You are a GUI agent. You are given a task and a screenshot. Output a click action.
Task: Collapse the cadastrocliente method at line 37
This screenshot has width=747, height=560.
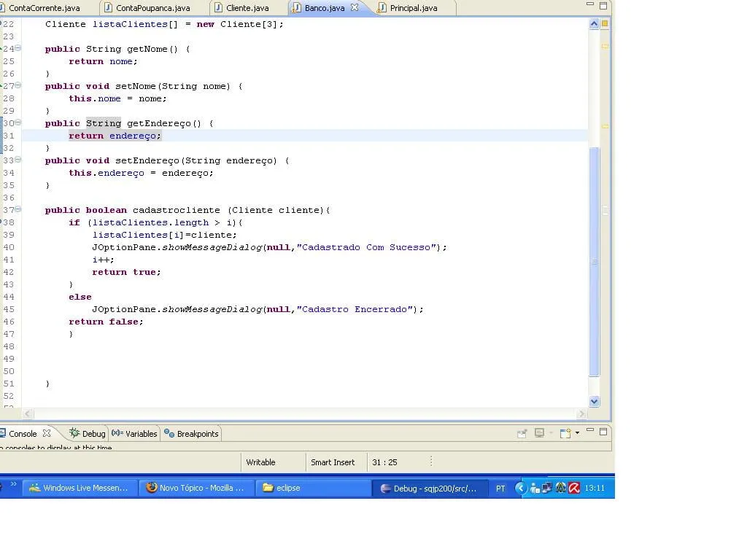[x=18, y=210]
